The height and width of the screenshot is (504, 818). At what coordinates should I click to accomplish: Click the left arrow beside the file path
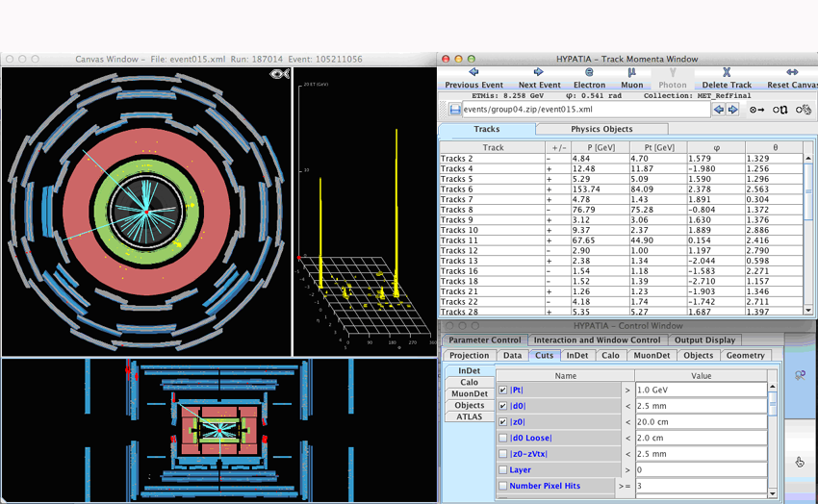[x=719, y=110]
